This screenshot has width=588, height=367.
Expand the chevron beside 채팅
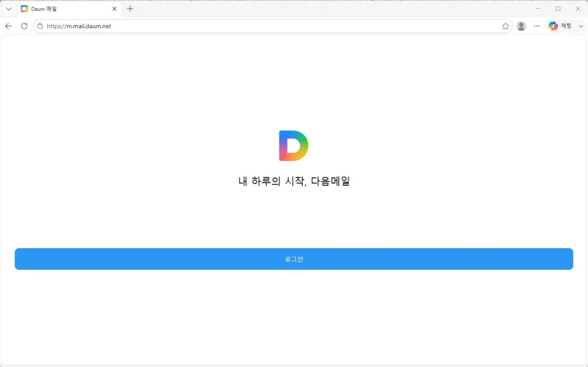(x=581, y=26)
